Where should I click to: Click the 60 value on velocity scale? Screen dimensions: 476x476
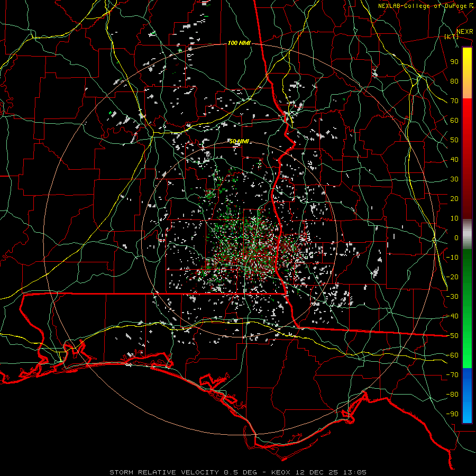click(454, 121)
